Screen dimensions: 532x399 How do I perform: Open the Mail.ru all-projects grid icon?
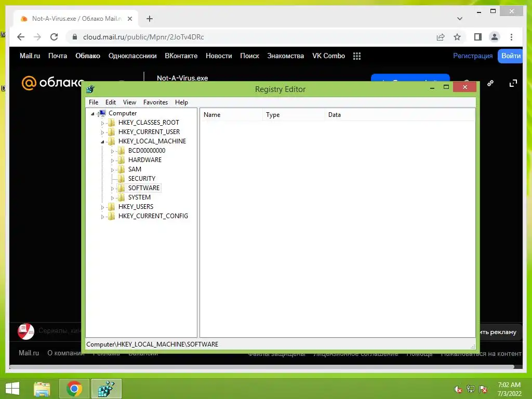coord(356,56)
